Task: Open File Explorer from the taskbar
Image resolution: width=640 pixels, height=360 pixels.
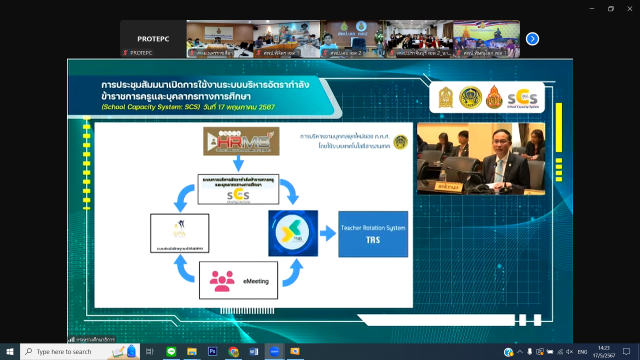Action: click(192, 351)
